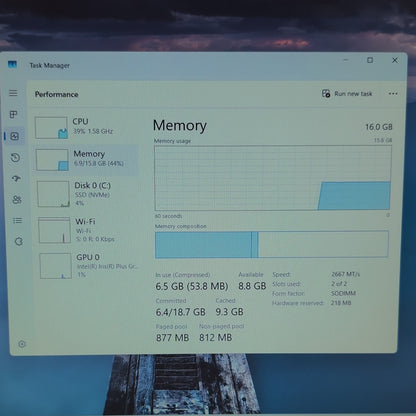Open the hamburger navigation menu
This screenshot has width=416, height=416.
click(x=13, y=93)
